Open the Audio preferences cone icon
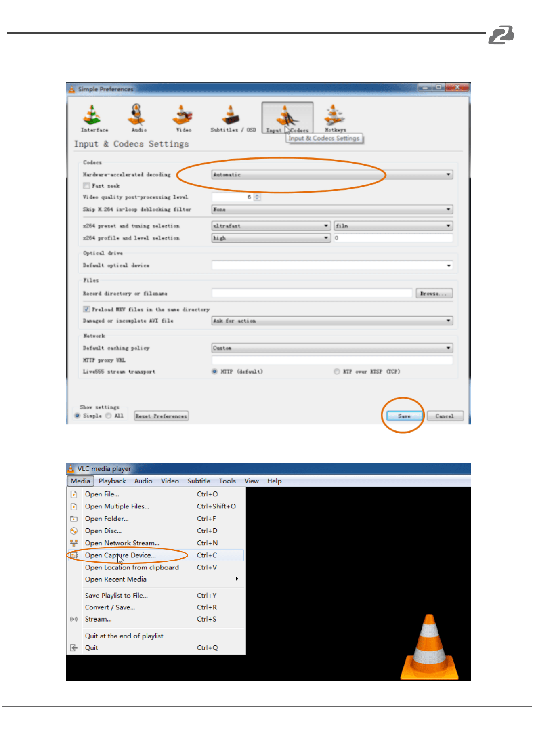The width and height of the screenshot is (535, 756). click(137, 115)
